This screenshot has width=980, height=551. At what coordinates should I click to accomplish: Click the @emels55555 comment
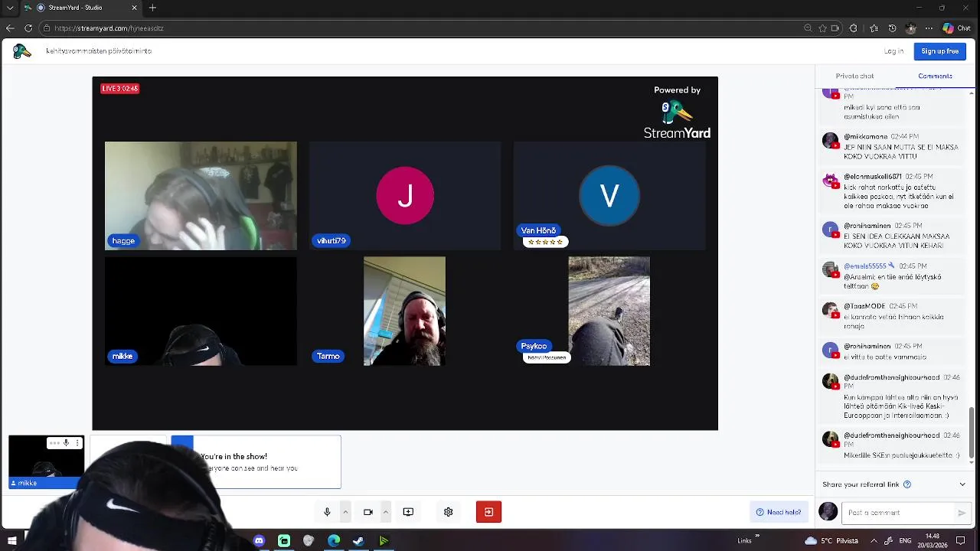pyautogui.click(x=893, y=276)
